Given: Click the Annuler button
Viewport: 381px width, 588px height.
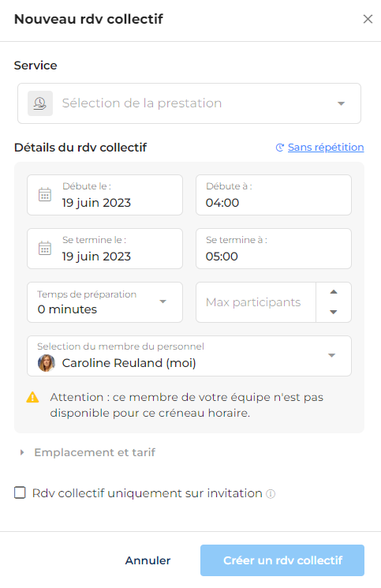Looking at the screenshot, I should (148, 560).
